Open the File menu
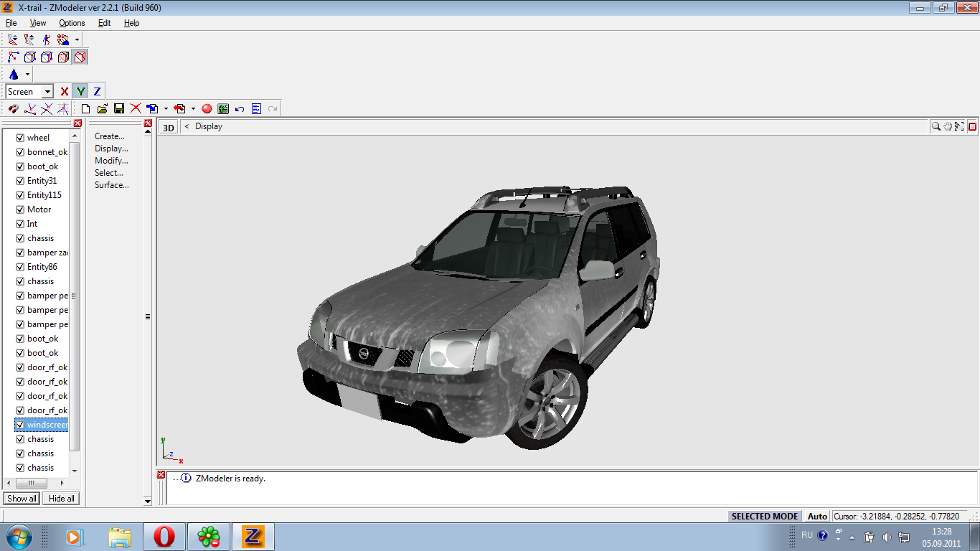This screenshot has height=551, width=980. coord(11,23)
